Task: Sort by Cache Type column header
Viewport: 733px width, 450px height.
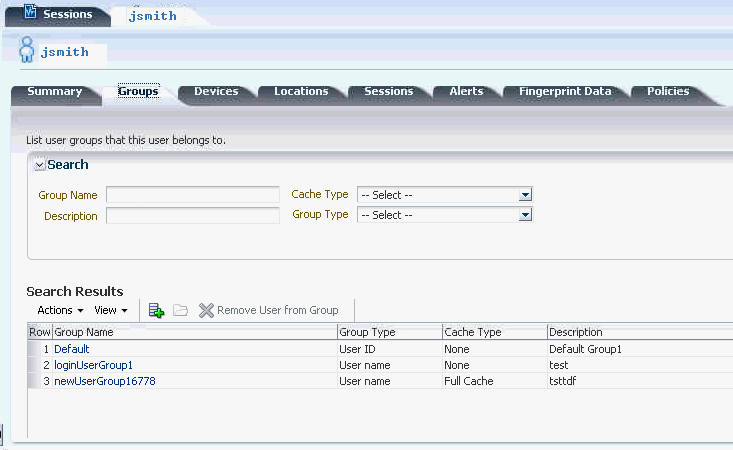Action: (x=495, y=332)
